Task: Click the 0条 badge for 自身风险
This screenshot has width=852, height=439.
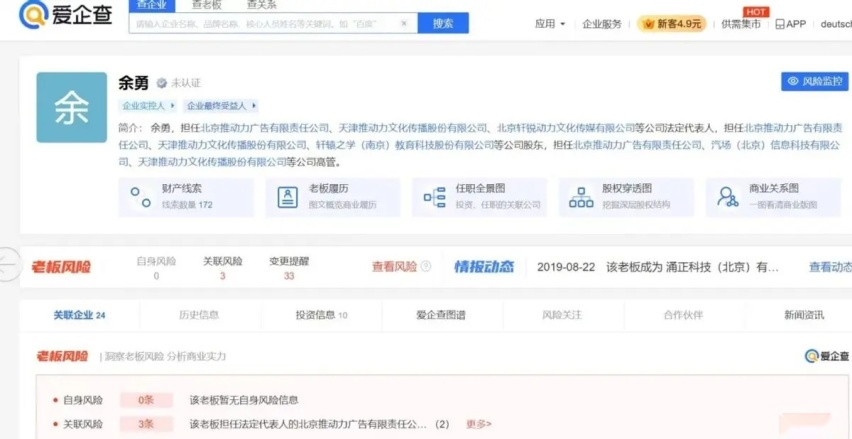Action: pyautogui.click(x=146, y=400)
